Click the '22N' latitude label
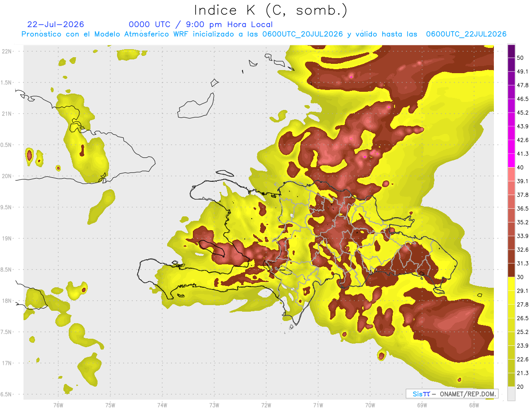Image resolution: width=532 pixels, height=411 pixels. pyautogui.click(x=7, y=51)
